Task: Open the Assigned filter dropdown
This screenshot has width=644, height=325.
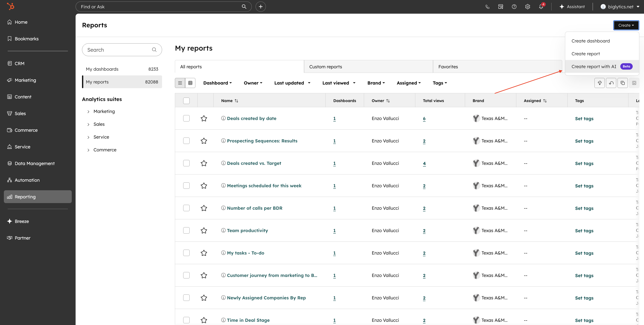Action: click(409, 83)
